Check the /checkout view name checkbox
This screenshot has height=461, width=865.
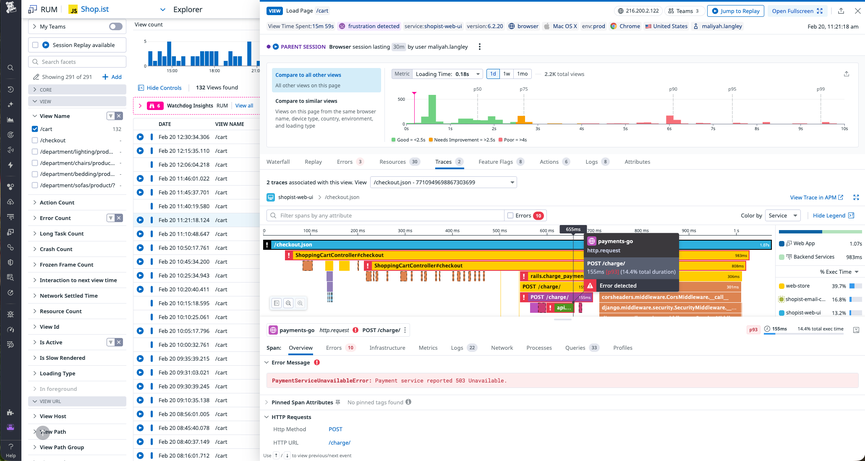35,141
